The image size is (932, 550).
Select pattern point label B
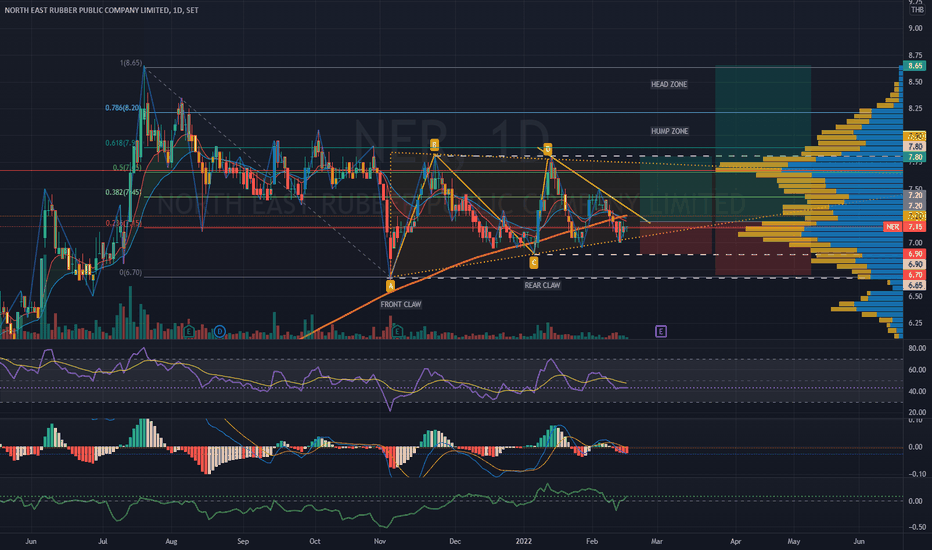coord(434,144)
